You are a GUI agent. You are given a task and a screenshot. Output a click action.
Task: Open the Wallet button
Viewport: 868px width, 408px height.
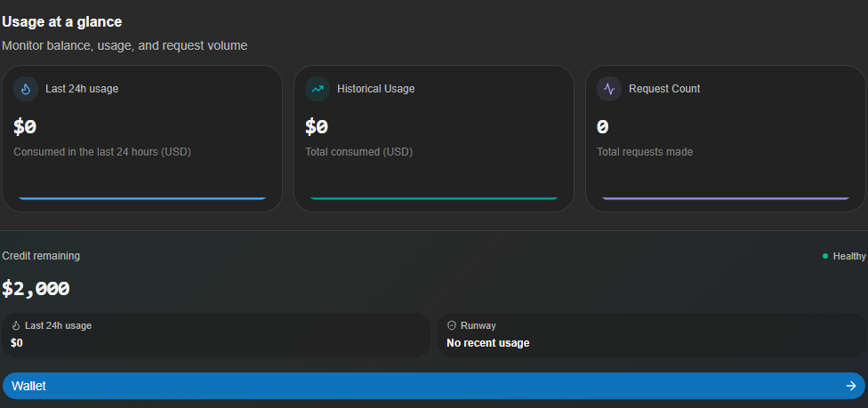click(433, 386)
